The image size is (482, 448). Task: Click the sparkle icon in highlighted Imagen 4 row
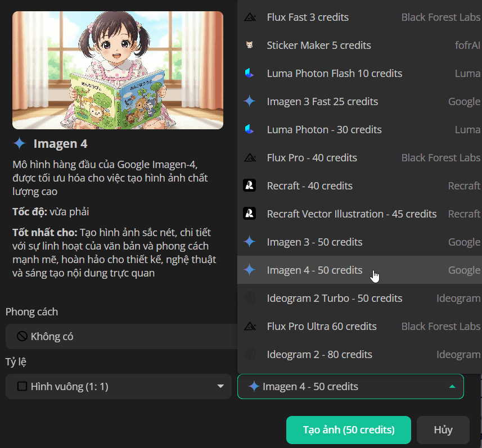tap(250, 270)
